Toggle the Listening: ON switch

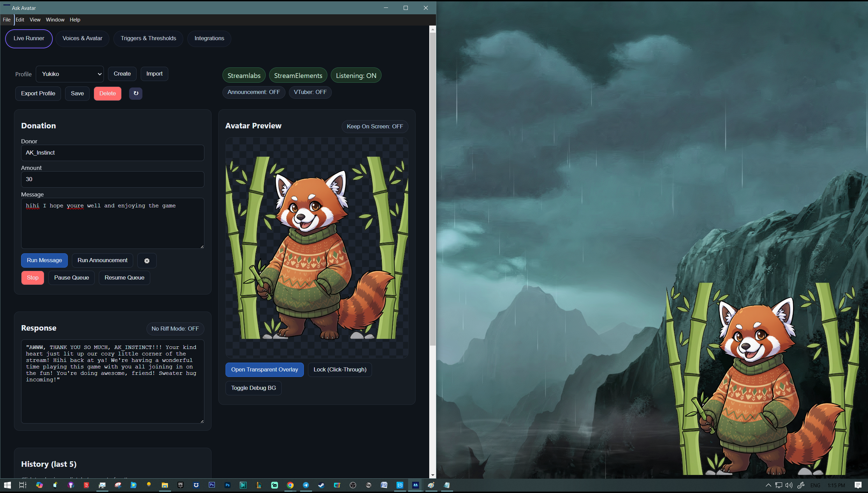[x=356, y=76]
